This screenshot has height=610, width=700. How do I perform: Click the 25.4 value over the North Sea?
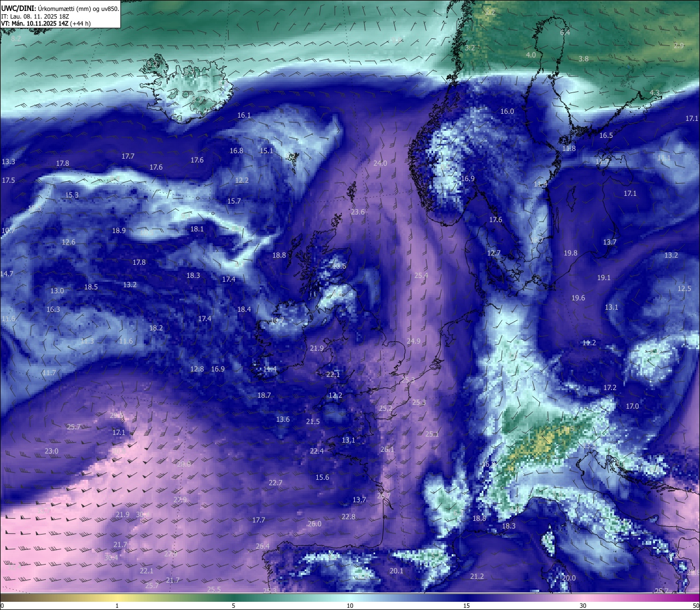(x=421, y=275)
